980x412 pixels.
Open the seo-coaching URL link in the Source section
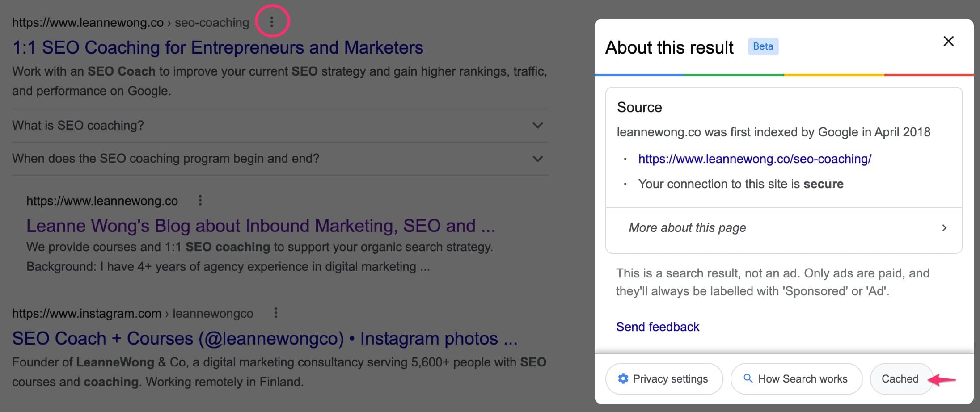click(754, 159)
